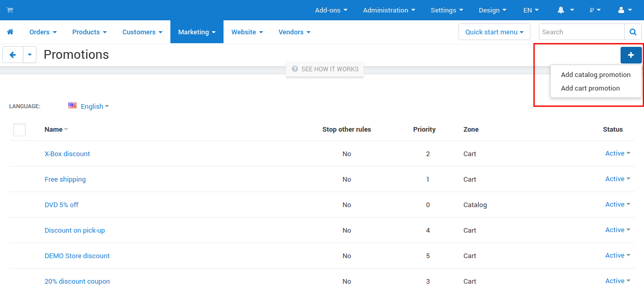Click the Zone column header
Viewport: 644px width, 305px height.
(471, 130)
